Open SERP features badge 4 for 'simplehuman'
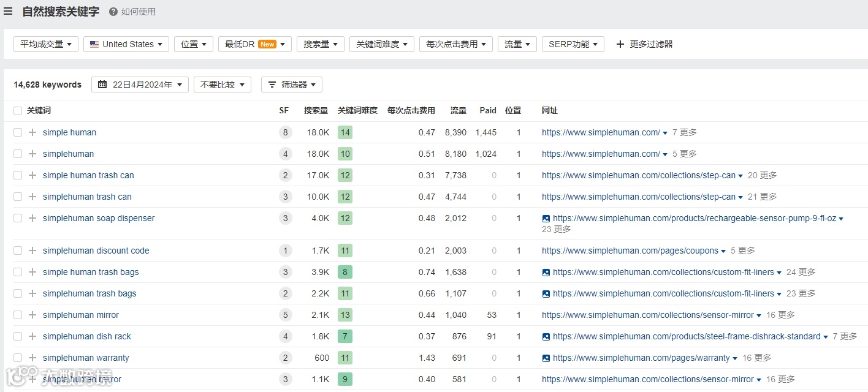Screen dimensions: 868x392 point(284,154)
